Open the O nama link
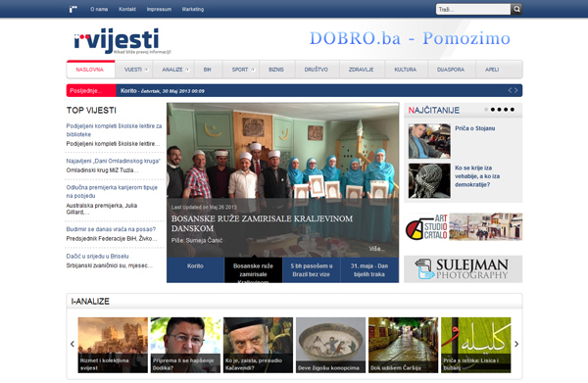The height and width of the screenshot is (383, 588). (x=99, y=9)
